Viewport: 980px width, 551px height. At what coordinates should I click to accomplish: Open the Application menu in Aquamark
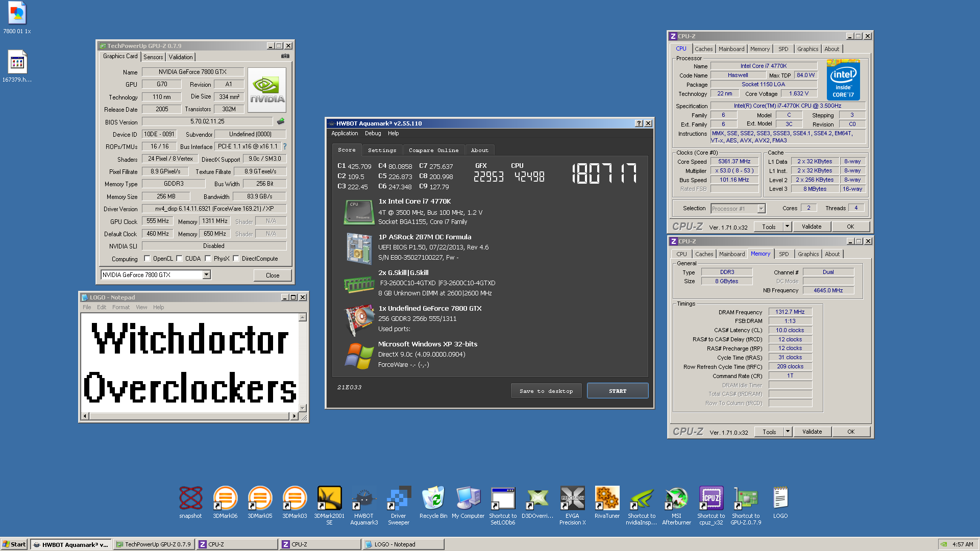tap(345, 134)
